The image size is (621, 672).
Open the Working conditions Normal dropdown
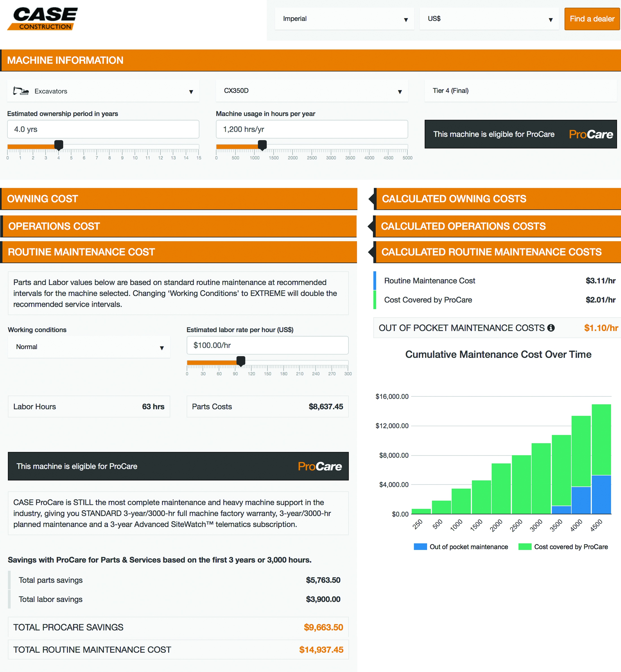(x=89, y=347)
